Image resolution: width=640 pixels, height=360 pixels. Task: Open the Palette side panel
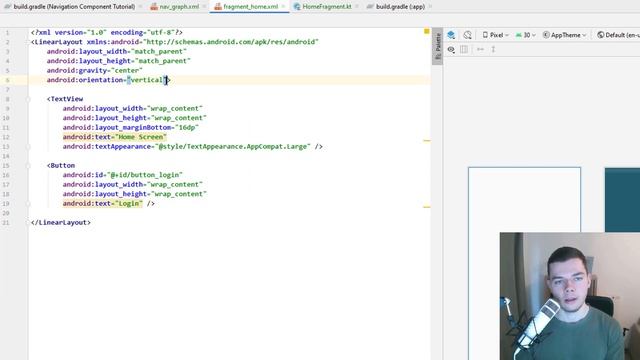coord(438,47)
